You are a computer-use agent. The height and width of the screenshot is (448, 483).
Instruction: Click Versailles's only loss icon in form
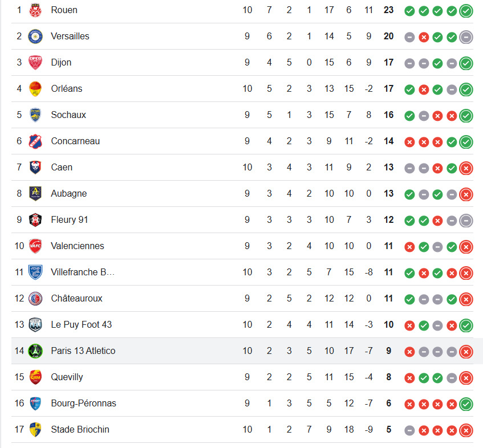coord(424,37)
